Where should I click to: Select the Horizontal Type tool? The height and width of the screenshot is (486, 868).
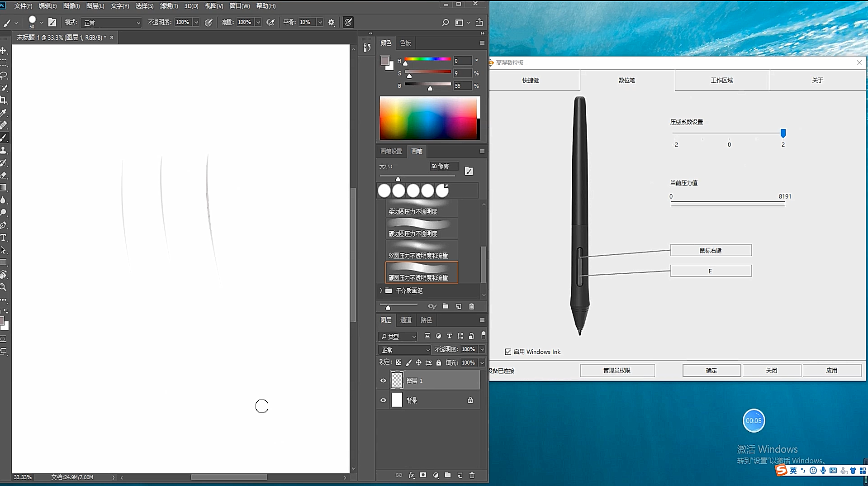click(3, 238)
